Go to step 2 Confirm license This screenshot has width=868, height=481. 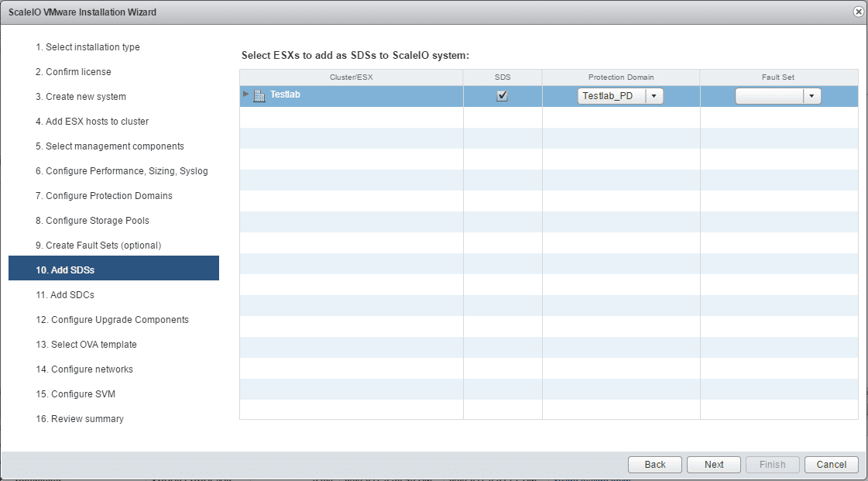73,72
